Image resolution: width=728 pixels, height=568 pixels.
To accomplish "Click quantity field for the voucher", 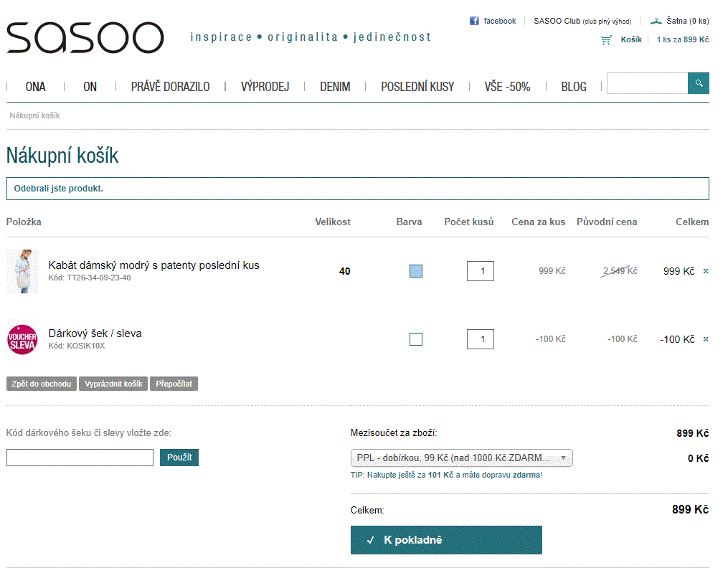I will 481,339.
